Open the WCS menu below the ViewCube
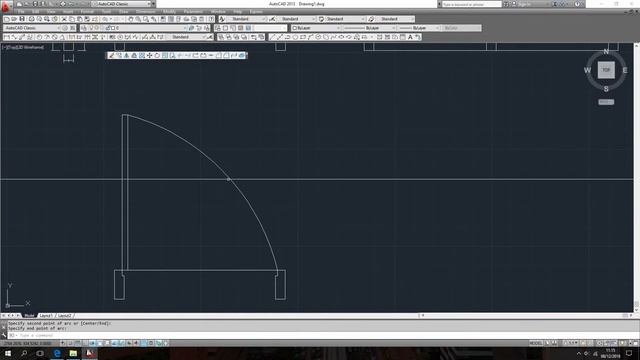 click(x=606, y=102)
